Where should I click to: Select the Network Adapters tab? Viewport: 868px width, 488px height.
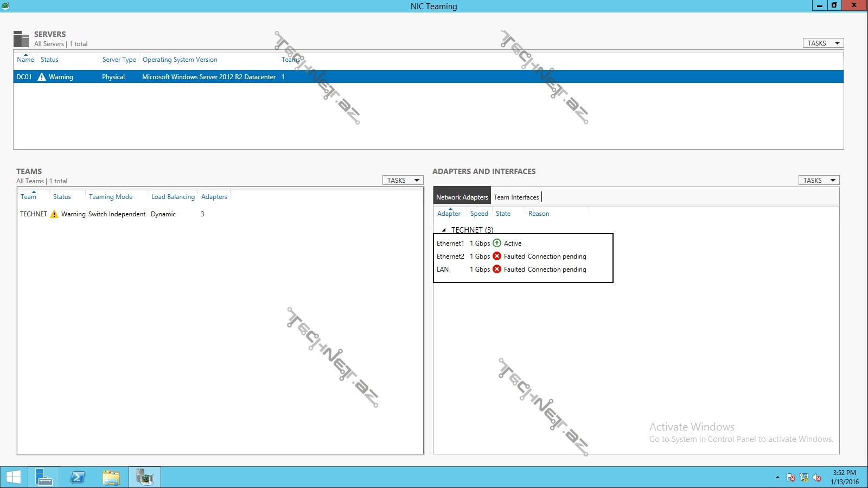pyautogui.click(x=462, y=197)
